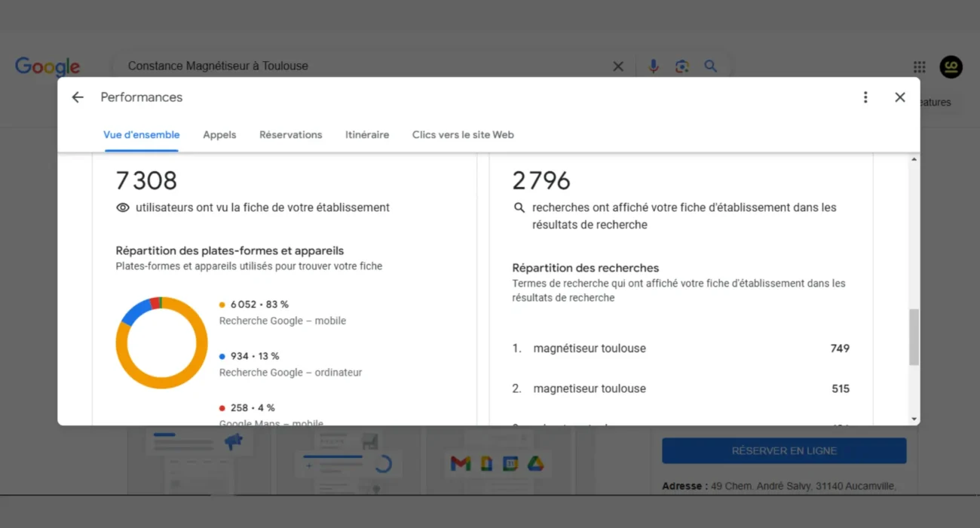Click the microphone voice search icon
This screenshot has height=528, width=980.
click(x=653, y=66)
